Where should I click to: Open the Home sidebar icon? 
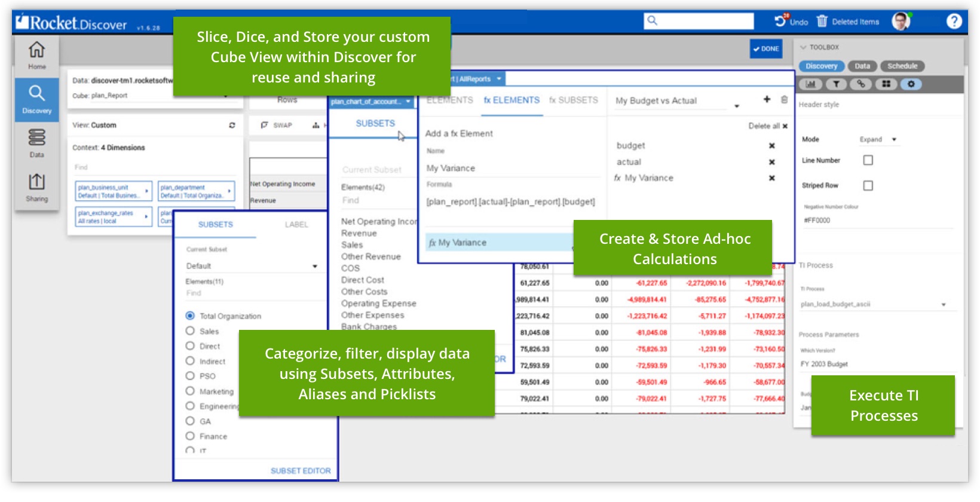[x=36, y=50]
